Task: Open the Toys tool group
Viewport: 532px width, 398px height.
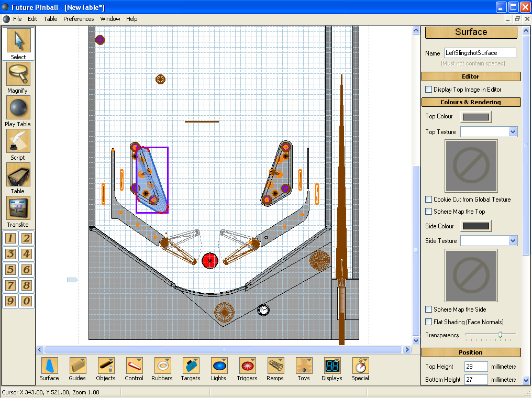Action: [304, 369]
